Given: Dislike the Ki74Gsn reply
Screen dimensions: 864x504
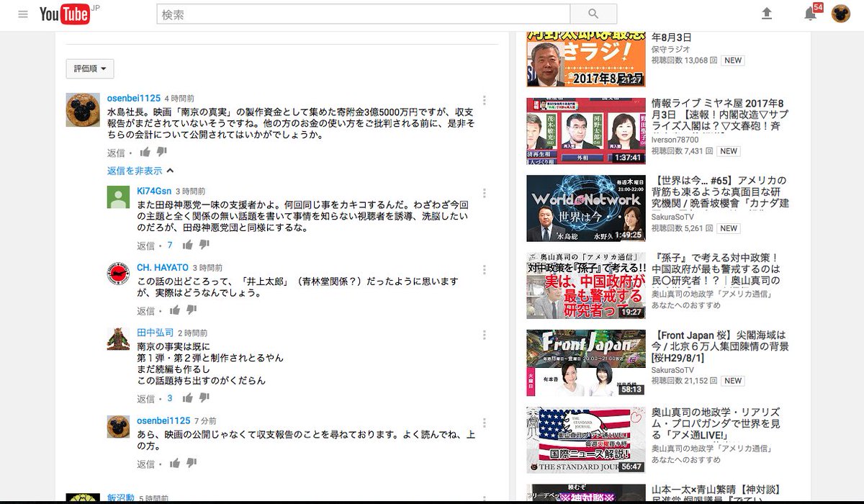Looking at the screenshot, I should [x=204, y=245].
